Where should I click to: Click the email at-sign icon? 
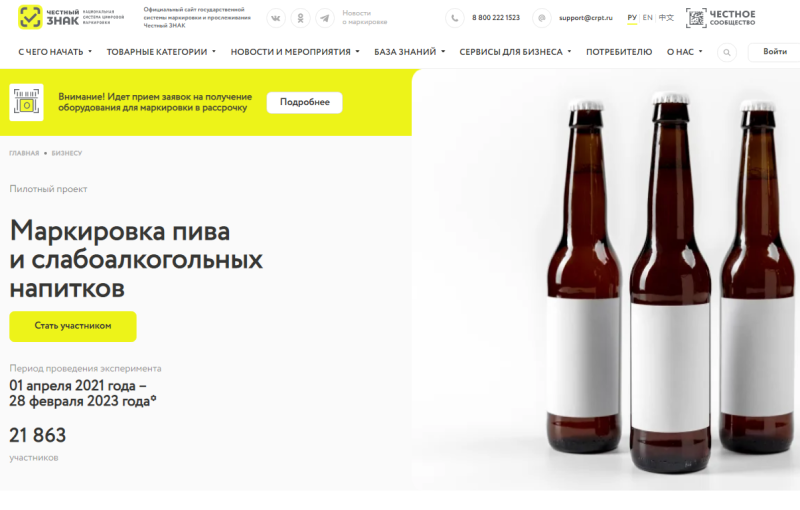[541, 18]
